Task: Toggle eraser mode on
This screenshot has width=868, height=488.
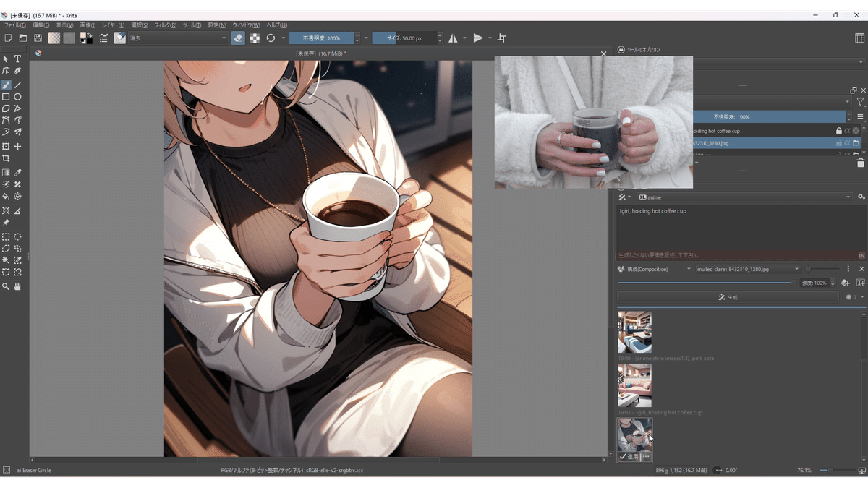Action: click(238, 38)
